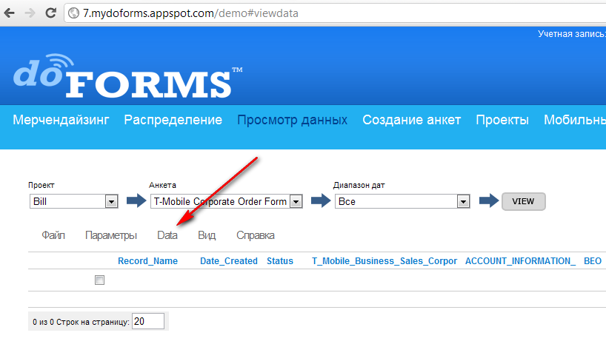Open the Data menu
Viewport: 606px width, 364px height.
tap(167, 235)
